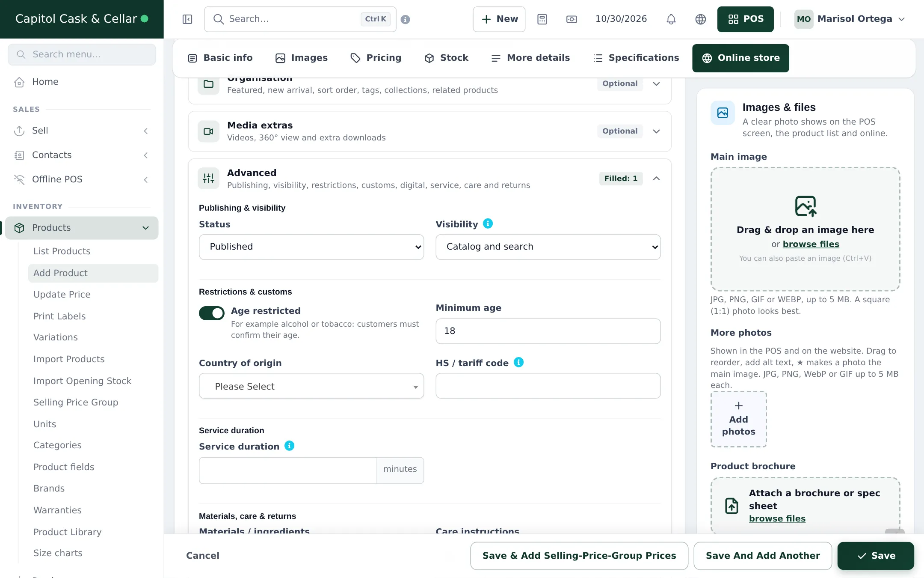Viewport: 924px width, 578px height.
Task: Select the Online store tab
Action: pos(740,58)
